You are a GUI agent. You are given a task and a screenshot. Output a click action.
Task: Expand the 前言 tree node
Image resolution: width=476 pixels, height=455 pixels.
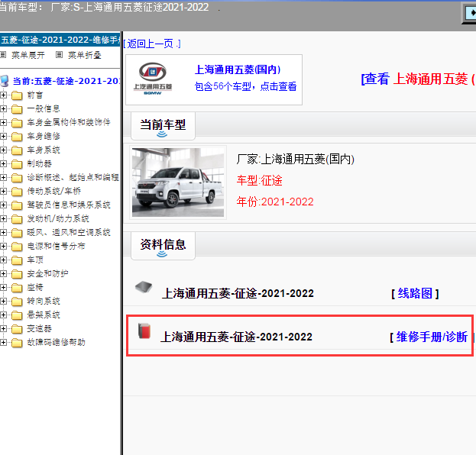(3, 95)
